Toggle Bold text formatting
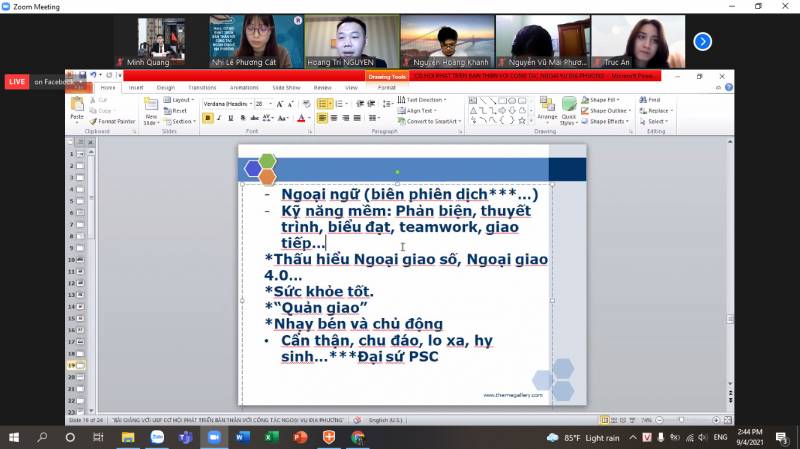 [x=208, y=118]
